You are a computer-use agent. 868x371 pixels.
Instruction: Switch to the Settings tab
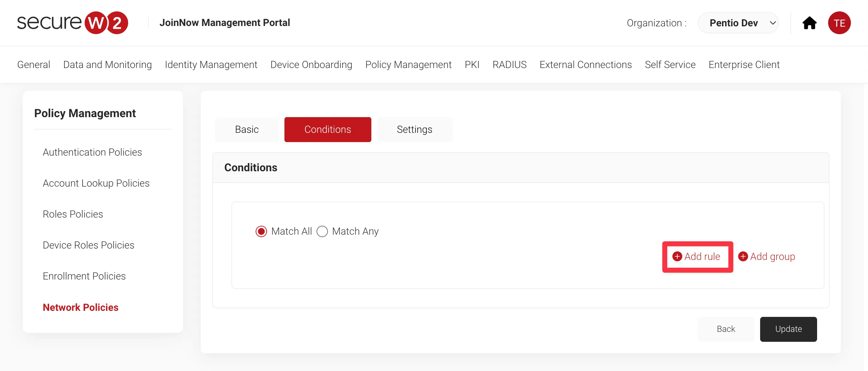click(x=414, y=130)
